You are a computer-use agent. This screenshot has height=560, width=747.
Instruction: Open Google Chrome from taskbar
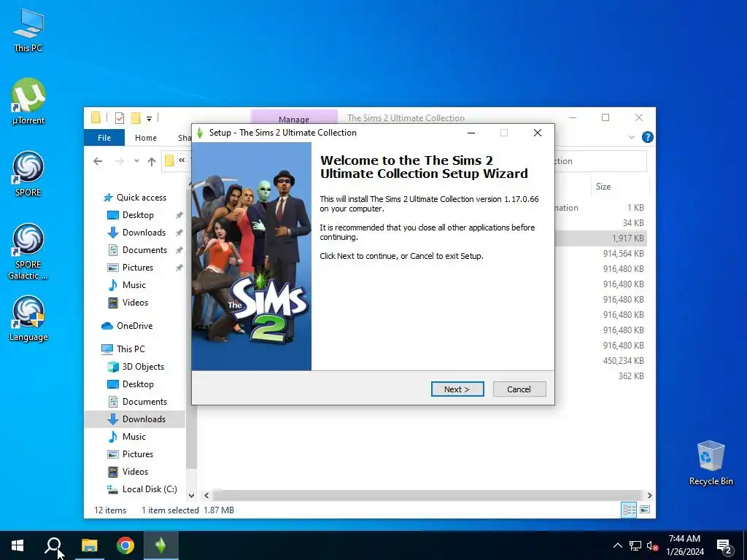click(x=125, y=545)
